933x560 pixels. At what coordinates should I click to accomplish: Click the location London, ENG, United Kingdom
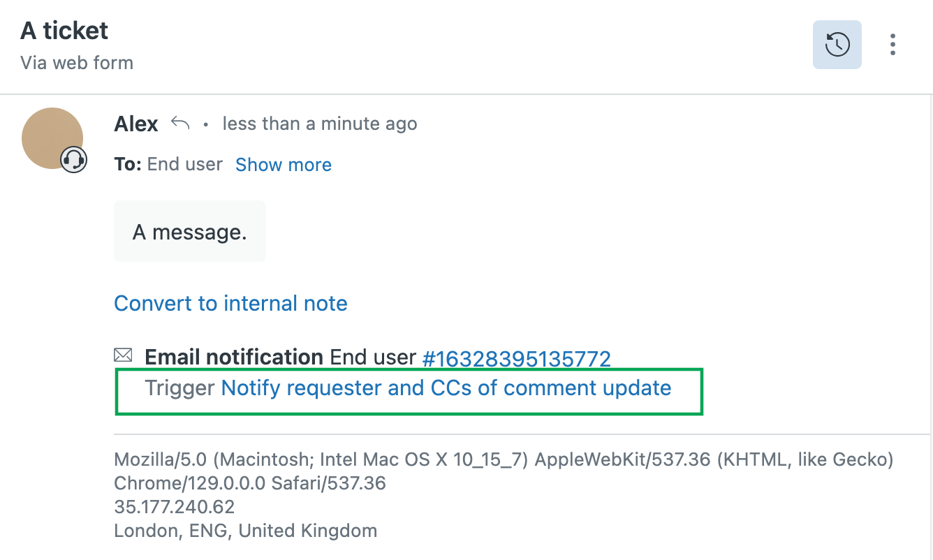[245, 530]
